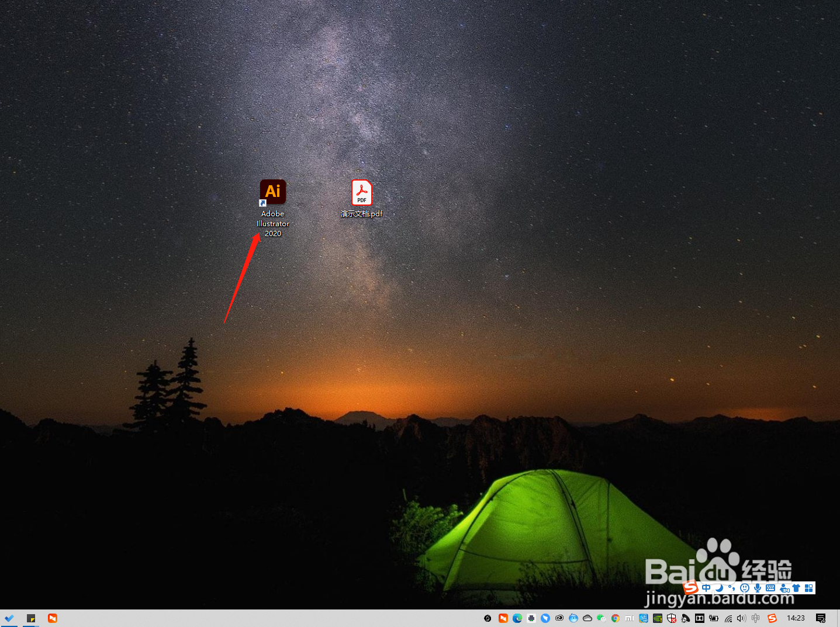Image resolution: width=840 pixels, height=627 pixels.
Task: Click the swirl icon at tray start
Action: pyautogui.click(x=488, y=618)
